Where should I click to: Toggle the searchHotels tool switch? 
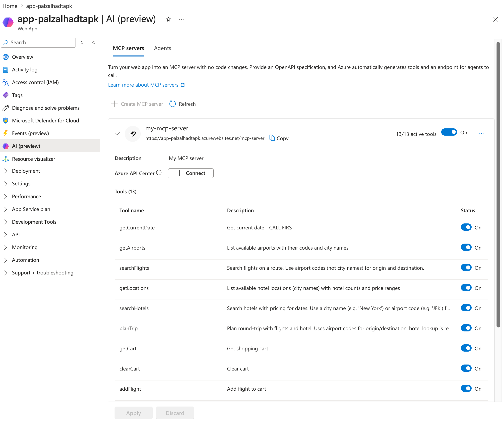point(466,308)
